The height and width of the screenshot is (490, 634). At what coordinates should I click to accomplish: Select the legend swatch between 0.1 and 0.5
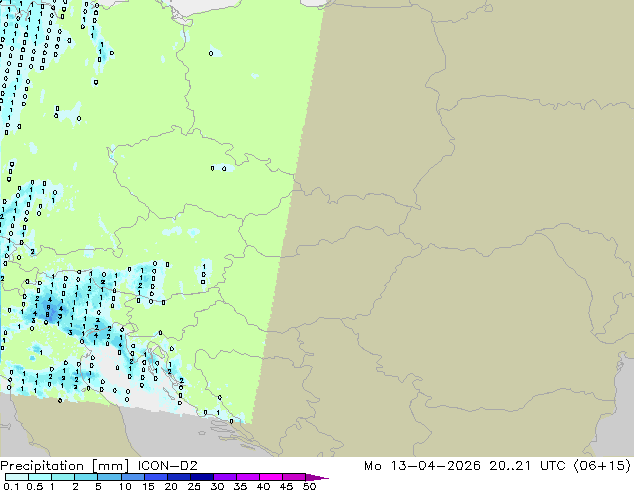[17, 477]
